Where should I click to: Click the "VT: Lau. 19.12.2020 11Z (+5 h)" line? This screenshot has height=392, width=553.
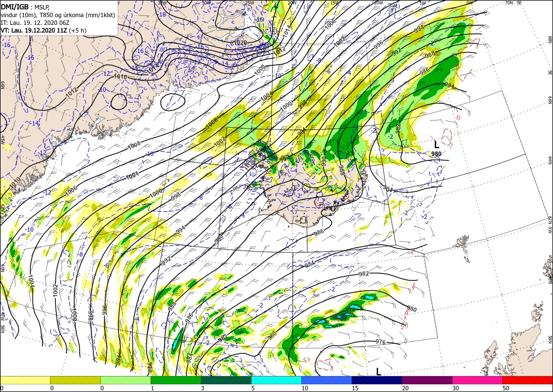43,30
